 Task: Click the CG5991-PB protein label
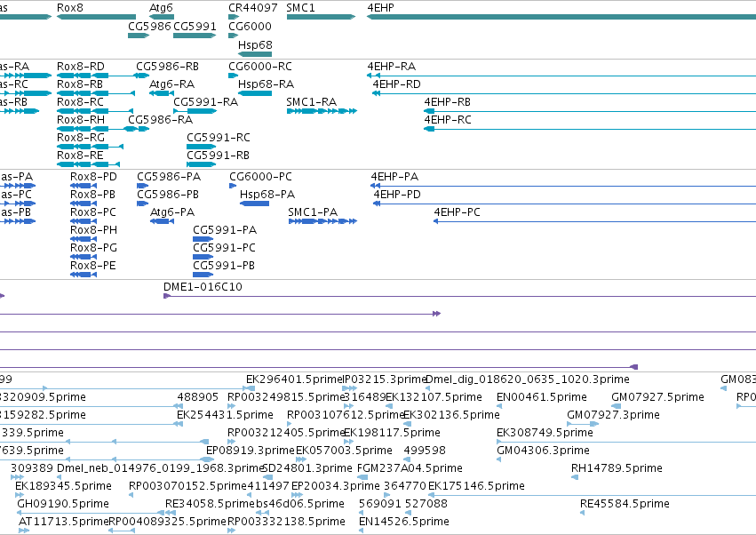(x=224, y=266)
